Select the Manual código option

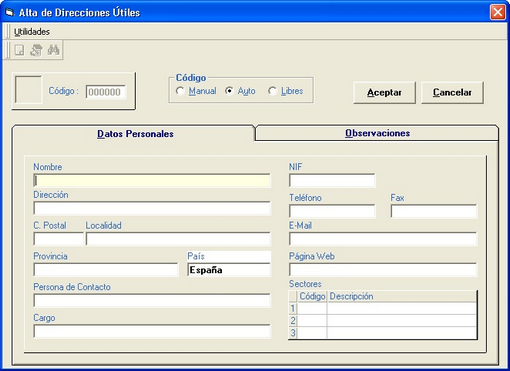click(196, 91)
